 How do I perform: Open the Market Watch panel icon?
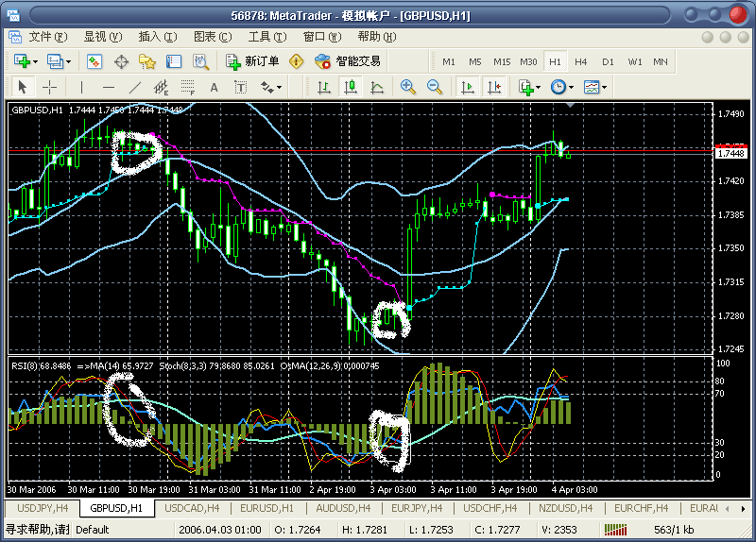[94, 61]
